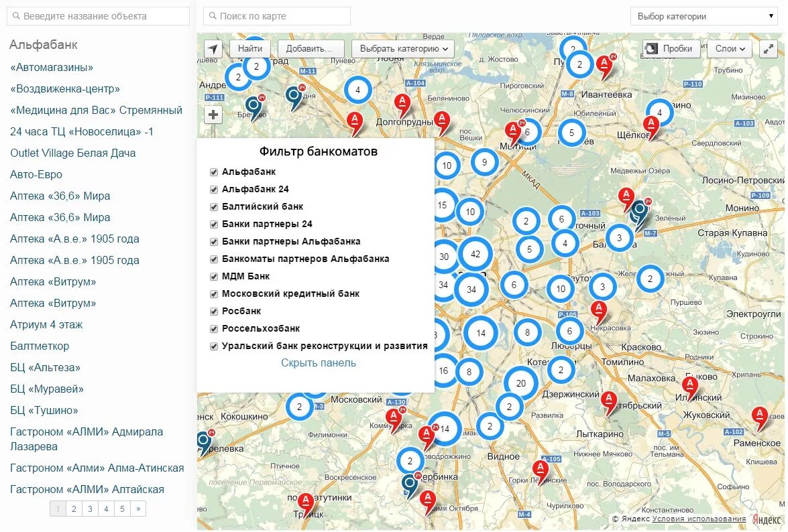The height and width of the screenshot is (532, 788).
Task: Uncheck the Альфабанк filter checkbox
Action: point(213,172)
